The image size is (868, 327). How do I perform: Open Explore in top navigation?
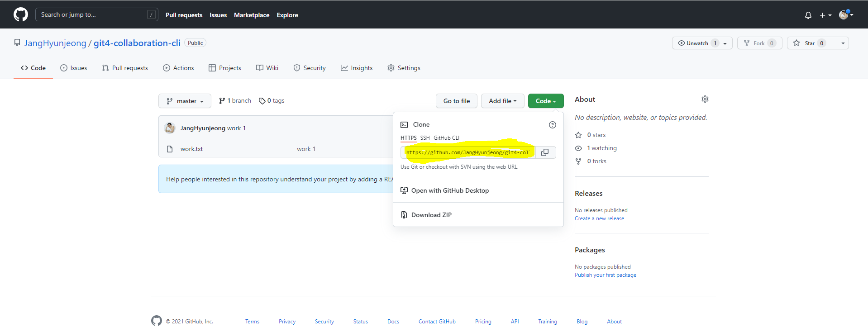[x=287, y=15]
